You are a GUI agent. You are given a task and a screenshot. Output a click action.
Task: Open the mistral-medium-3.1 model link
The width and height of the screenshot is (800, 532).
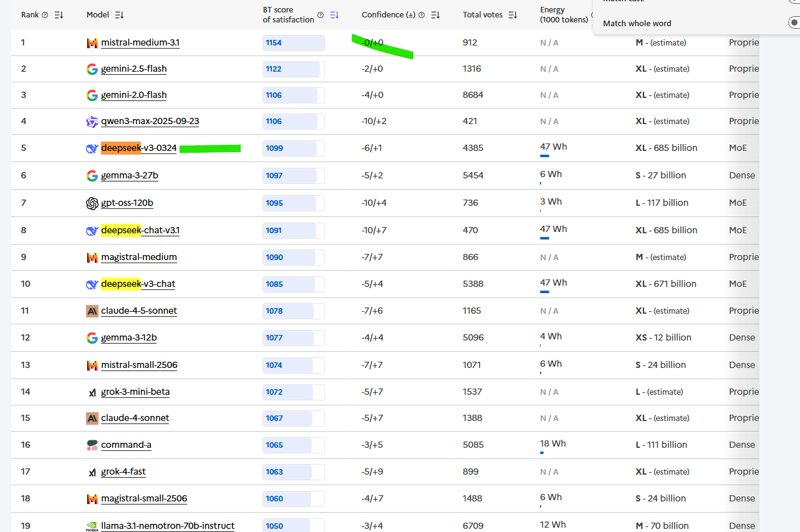(140, 43)
